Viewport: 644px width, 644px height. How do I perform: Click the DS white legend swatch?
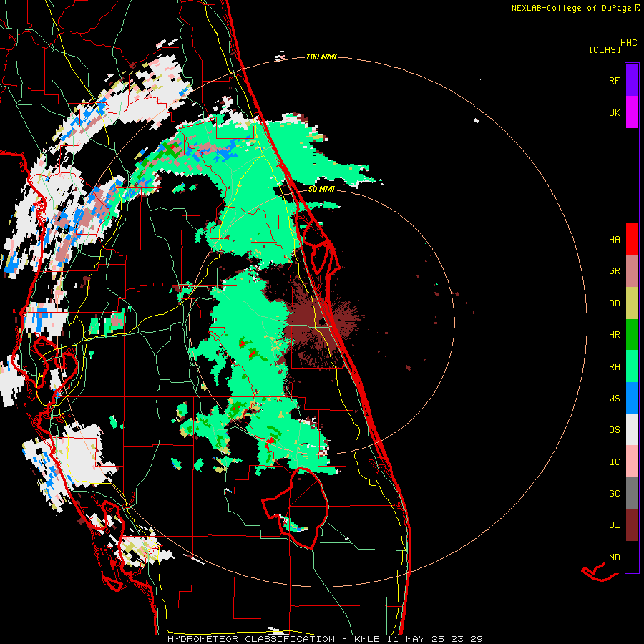tap(632, 429)
